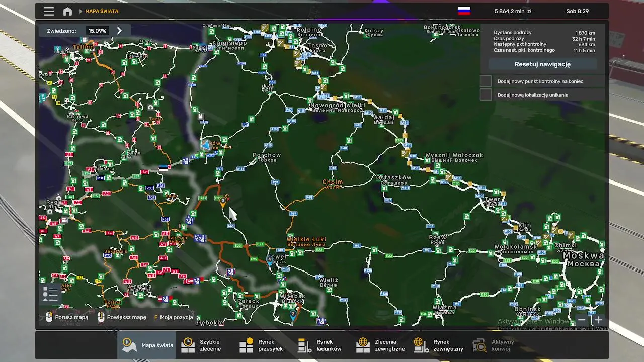Open Rynek ładunków tab
The width and height of the screenshot is (644, 362).
[x=322, y=345]
